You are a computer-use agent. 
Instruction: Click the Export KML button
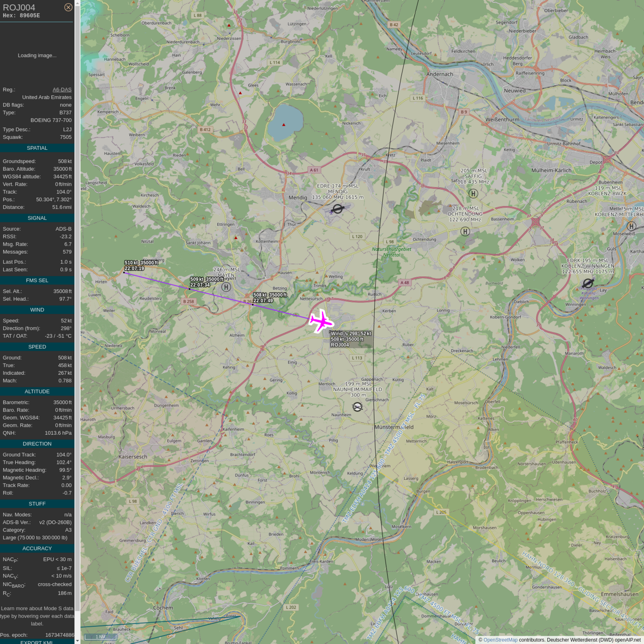(37, 642)
